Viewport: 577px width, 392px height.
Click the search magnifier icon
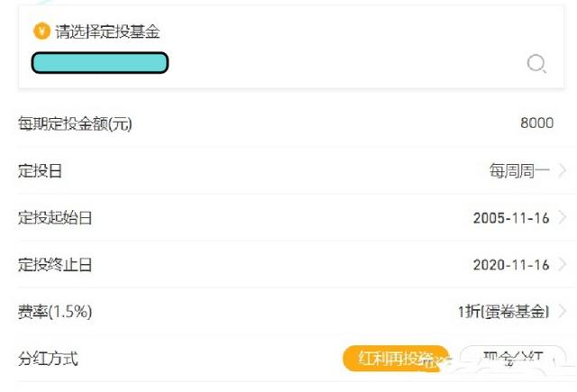536,64
